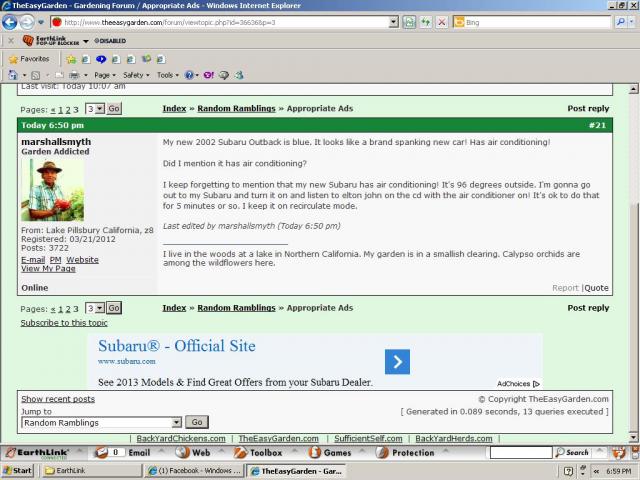Open the Safety menu

click(136, 75)
